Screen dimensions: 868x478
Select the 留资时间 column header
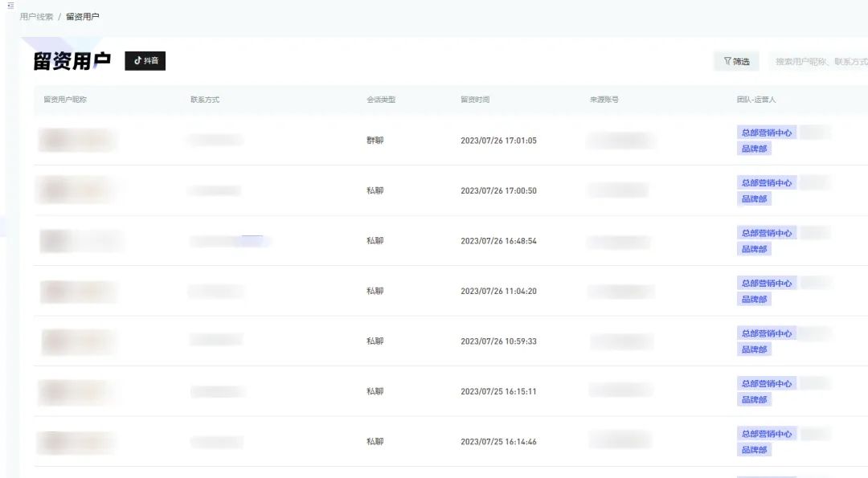[475, 100]
